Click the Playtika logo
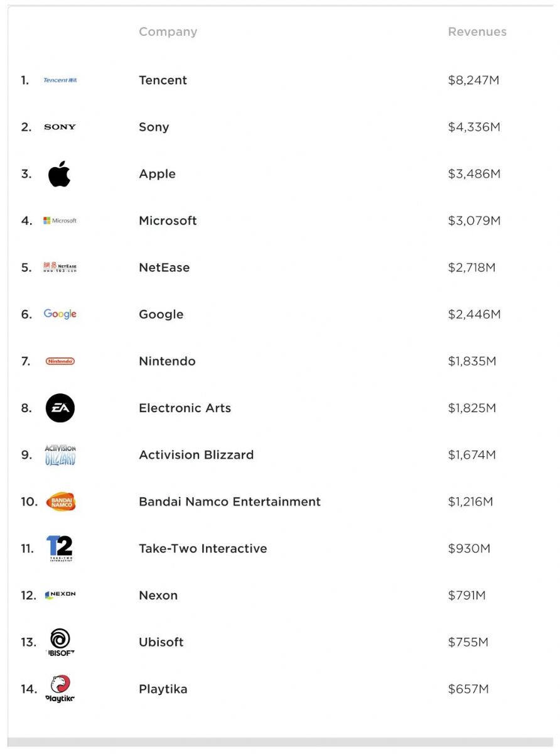560x754 pixels. (x=60, y=689)
